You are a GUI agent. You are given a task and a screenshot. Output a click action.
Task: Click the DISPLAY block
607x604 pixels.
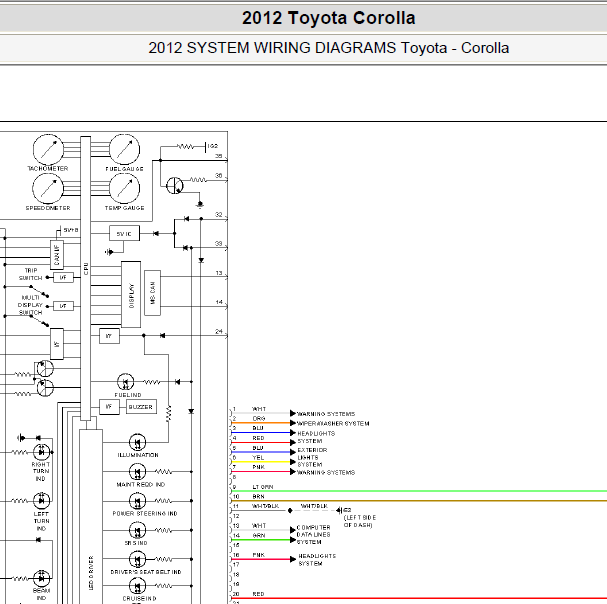click(x=131, y=294)
